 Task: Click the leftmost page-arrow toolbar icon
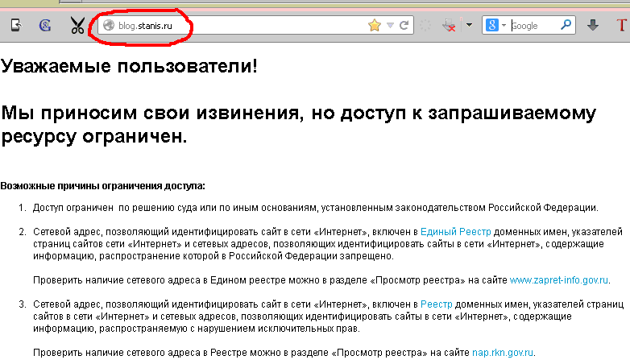[x=15, y=26]
